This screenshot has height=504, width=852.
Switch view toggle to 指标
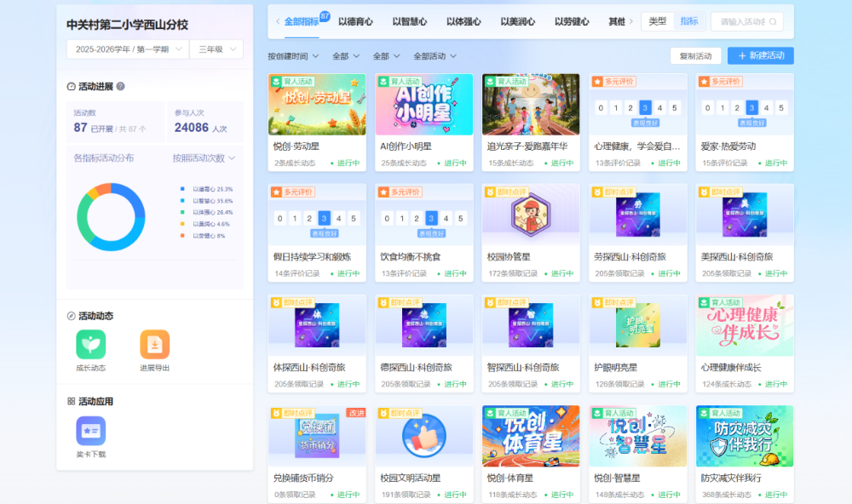(688, 21)
